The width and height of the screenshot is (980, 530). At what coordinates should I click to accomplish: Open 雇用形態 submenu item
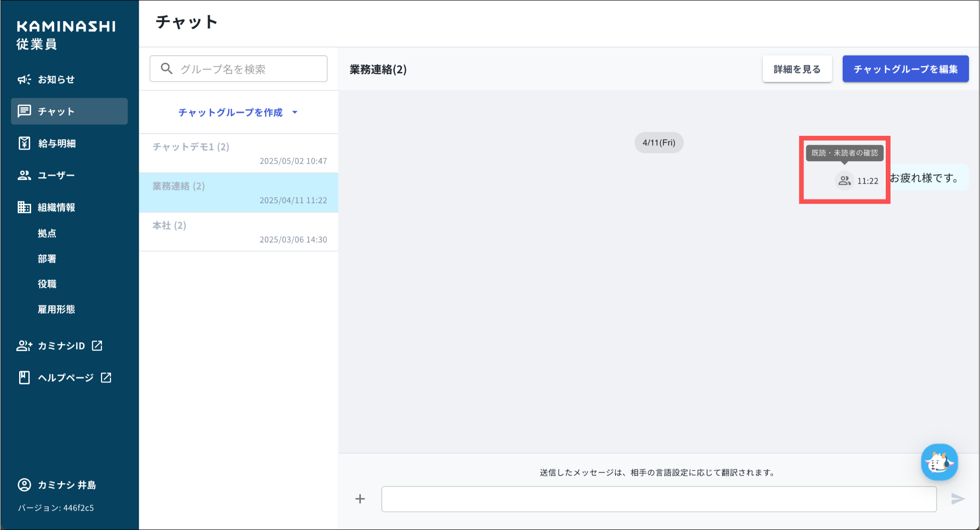click(x=56, y=309)
